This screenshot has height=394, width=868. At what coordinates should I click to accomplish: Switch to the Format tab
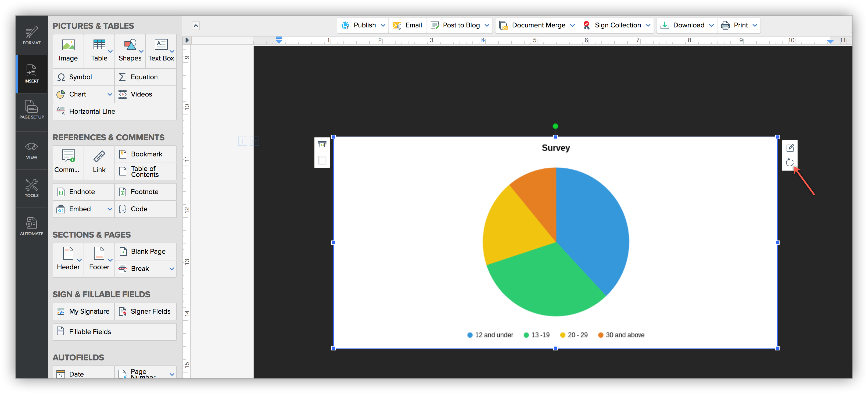(x=31, y=36)
